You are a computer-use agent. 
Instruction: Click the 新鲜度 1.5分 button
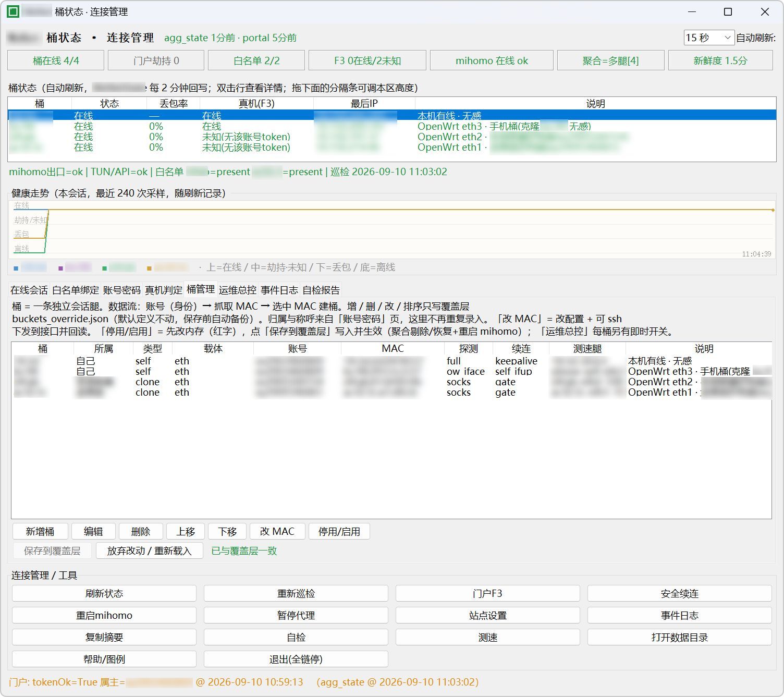[x=720, y=60]
